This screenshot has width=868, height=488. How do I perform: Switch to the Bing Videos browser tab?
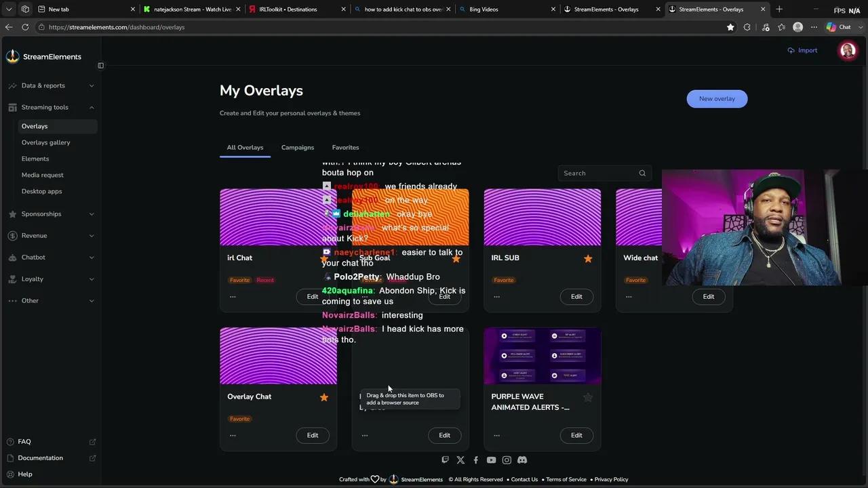pyautogui.click(x=506, y=9)
